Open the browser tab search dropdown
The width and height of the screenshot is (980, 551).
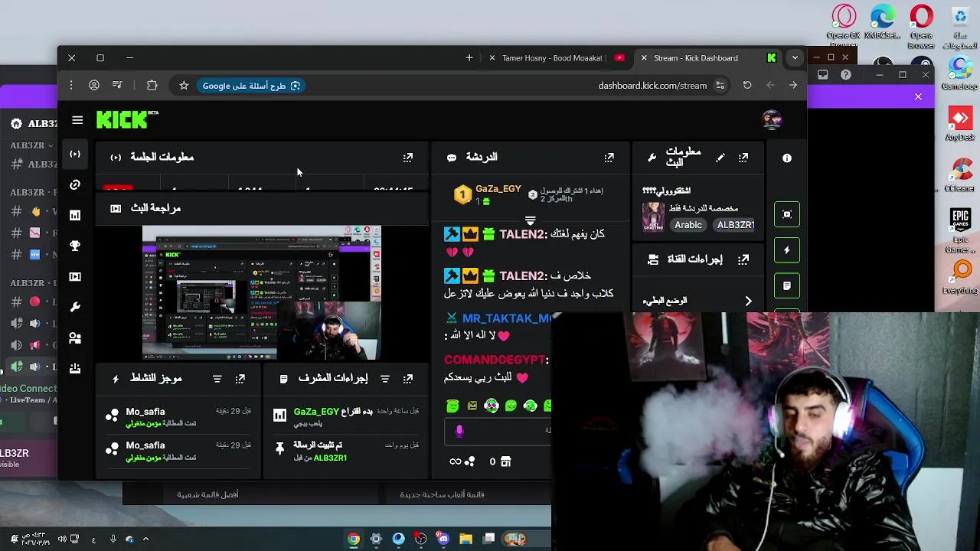(795, 58)
